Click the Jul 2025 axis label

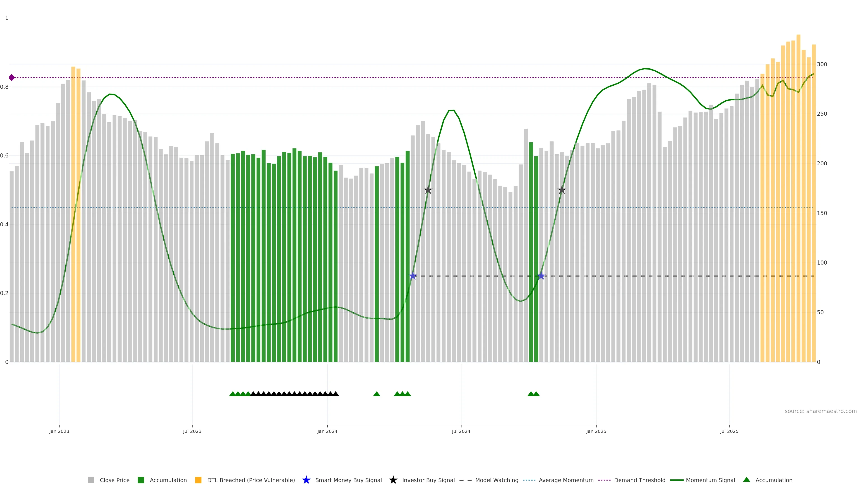click(729, 432)
